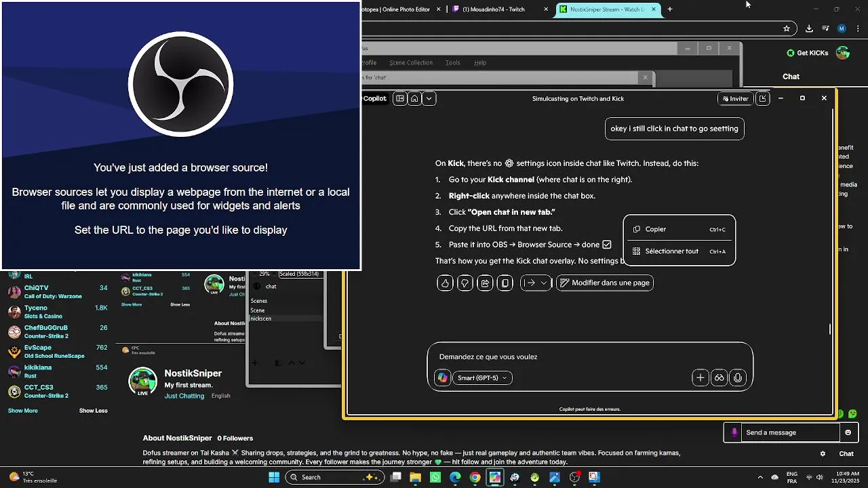Open kikikiana channel in sidebar
This screenshot has width=868, height=488.
(58, 371)
